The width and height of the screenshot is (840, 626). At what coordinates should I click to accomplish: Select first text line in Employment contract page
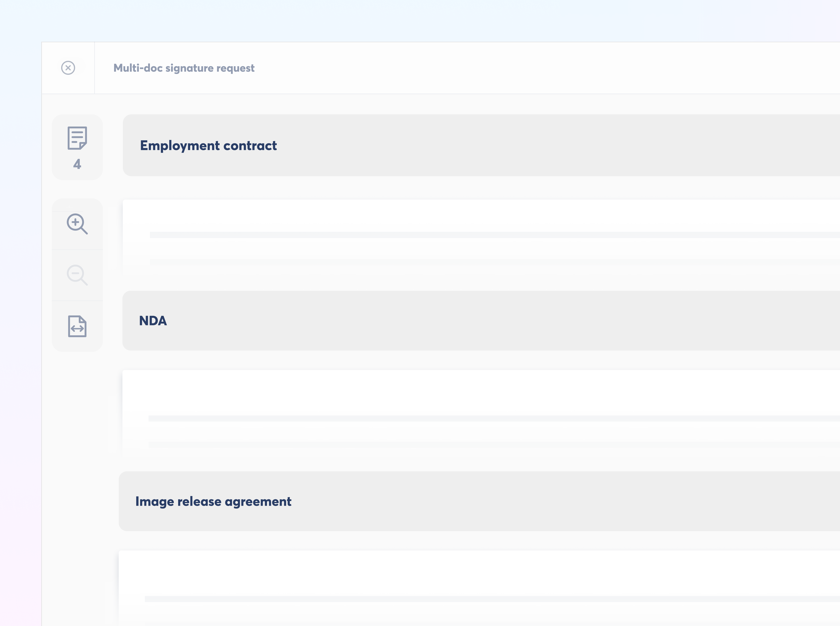[495, 235]
